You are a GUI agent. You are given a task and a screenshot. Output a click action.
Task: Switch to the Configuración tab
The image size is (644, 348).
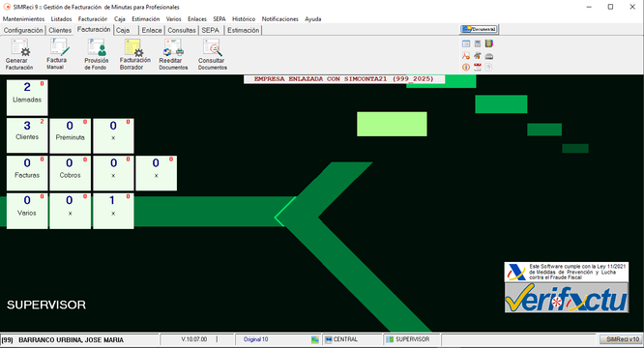pos(23,30)
